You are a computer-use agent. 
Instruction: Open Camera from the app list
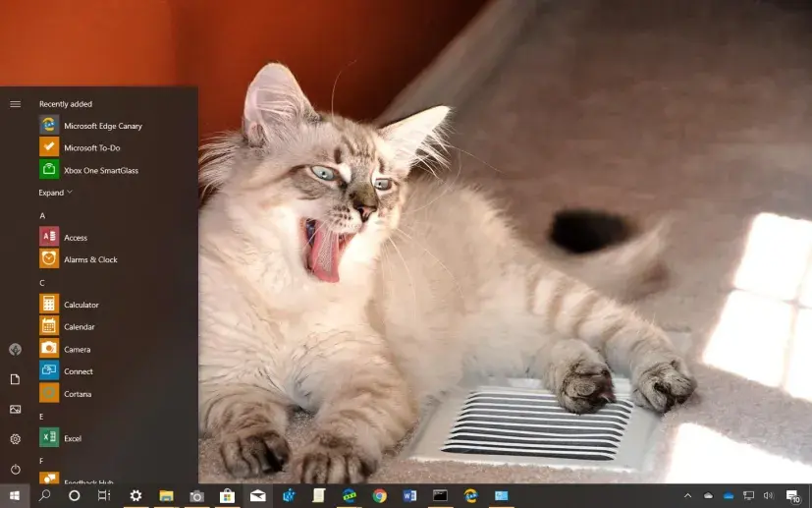pos(77,349)
